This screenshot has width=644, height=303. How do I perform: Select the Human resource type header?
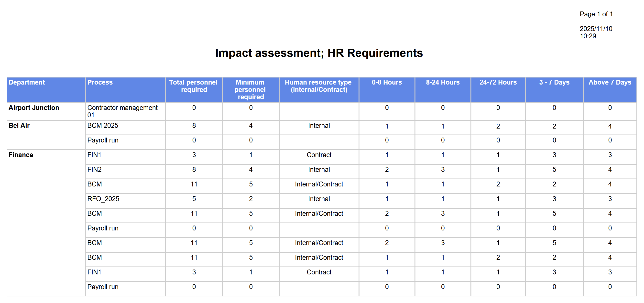(318, 86)
